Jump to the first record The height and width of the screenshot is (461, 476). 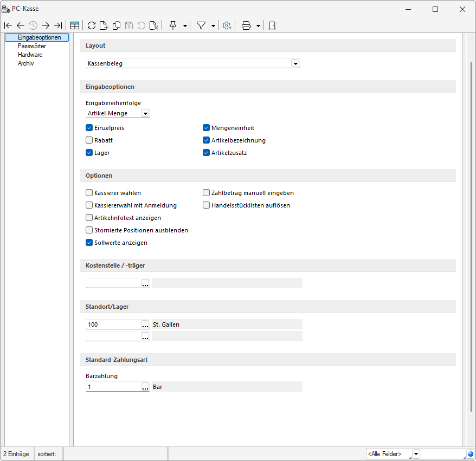[8, 25]
